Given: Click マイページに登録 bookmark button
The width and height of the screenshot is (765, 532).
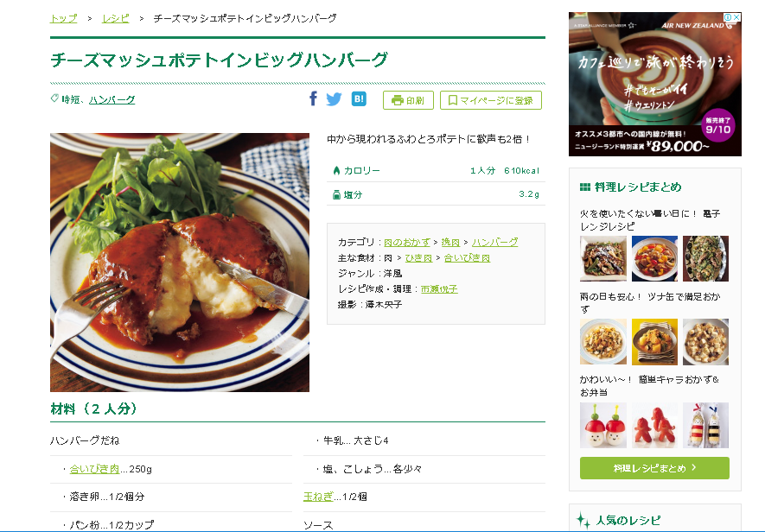Looking at the screenshot, I should tap(491, 100).
